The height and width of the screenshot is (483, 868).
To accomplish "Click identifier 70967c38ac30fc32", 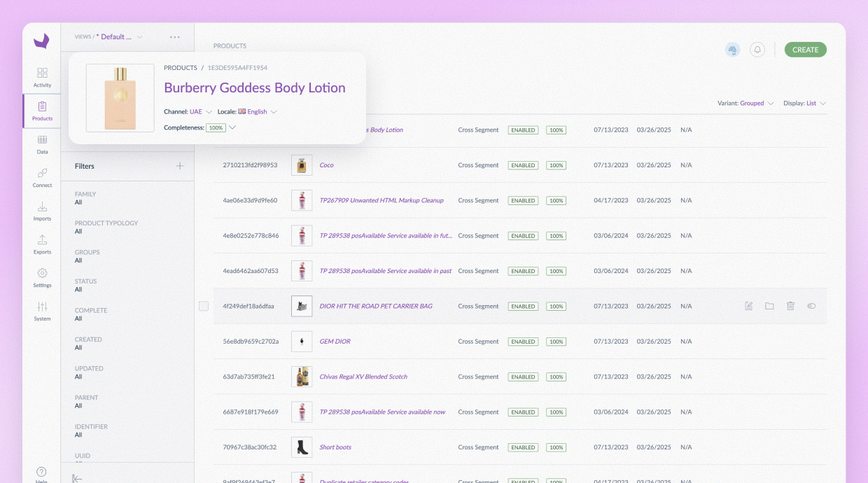I will 249,447.
